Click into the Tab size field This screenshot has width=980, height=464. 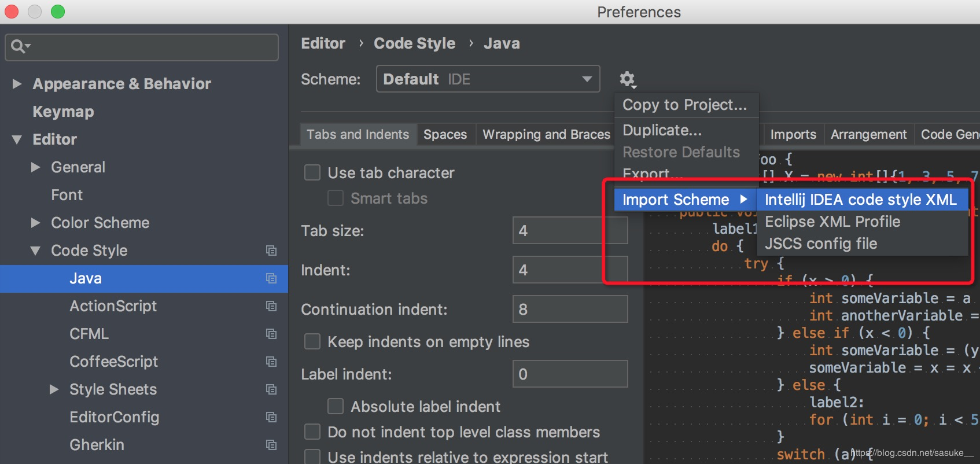coord(569,231)
